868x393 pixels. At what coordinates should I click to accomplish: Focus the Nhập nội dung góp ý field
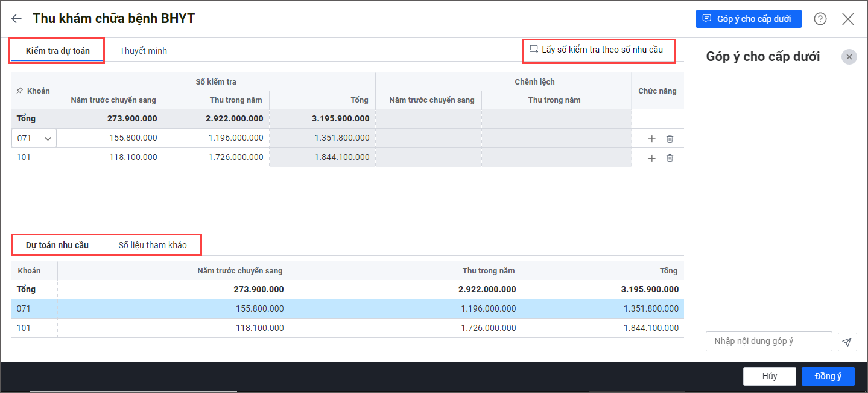(x=768, y=342)
